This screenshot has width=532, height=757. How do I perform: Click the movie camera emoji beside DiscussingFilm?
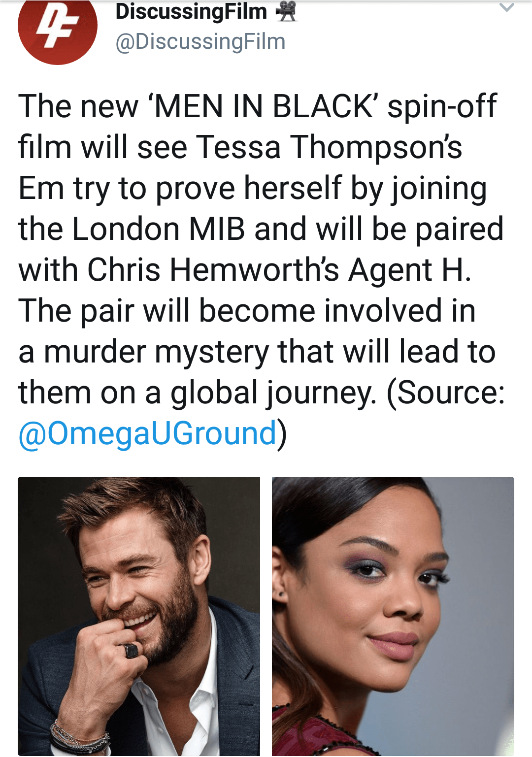pos(286,11)
